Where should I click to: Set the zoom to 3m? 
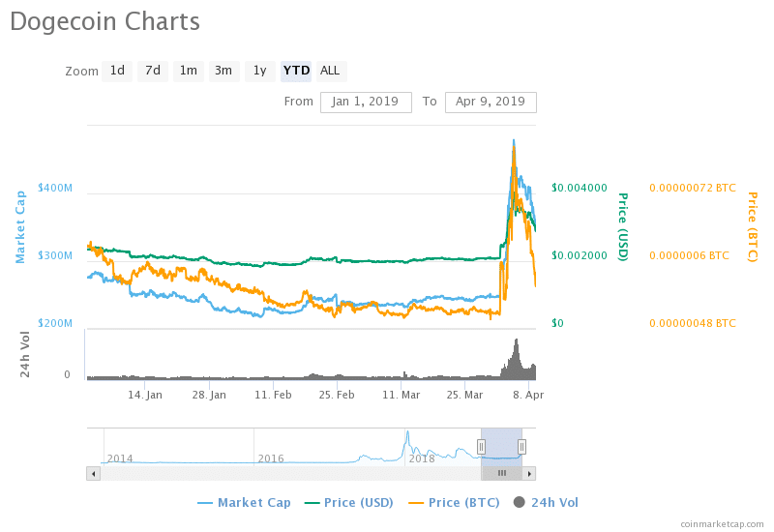[x=223, y=71]
